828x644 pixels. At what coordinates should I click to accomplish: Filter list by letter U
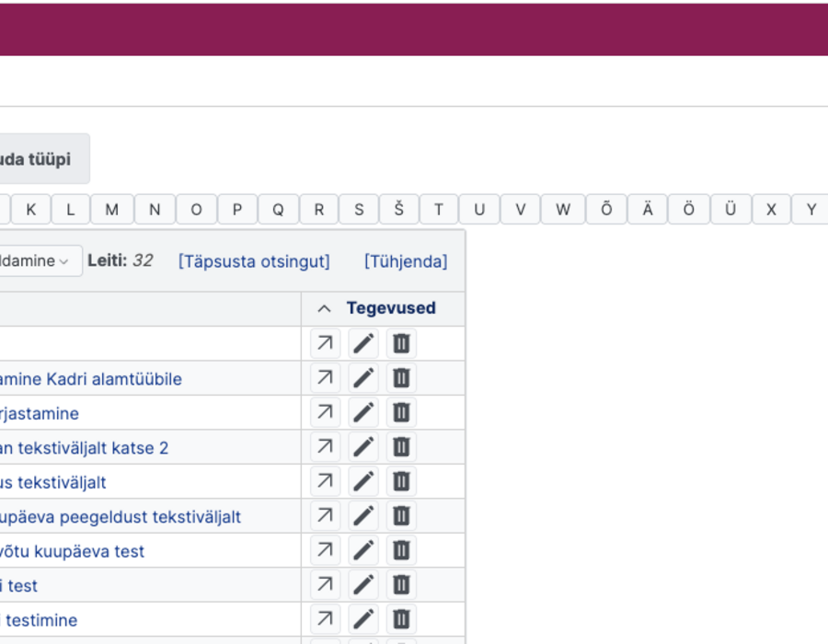[479, 210]
